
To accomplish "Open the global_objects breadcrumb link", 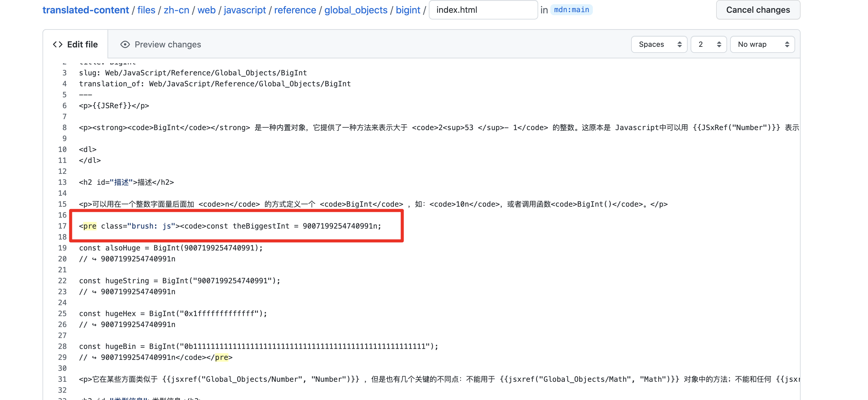I will (356, 10).
